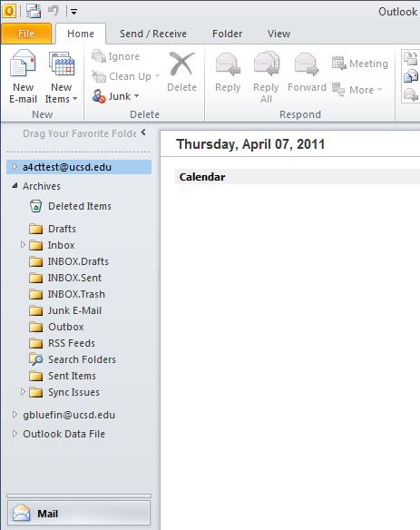Open the INBOX.Drafts folder
The height and width of the screenshot is (530, 420).
78,261
